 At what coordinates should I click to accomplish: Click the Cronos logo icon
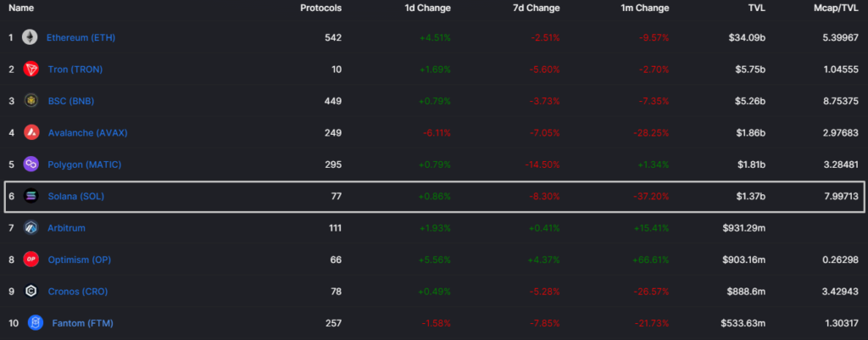(31, 291)
